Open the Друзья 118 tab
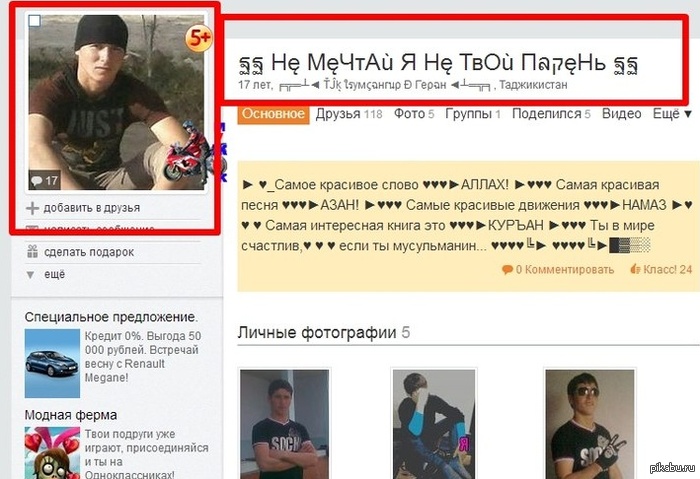Viewport: 700px width, 479px height. 349,114
